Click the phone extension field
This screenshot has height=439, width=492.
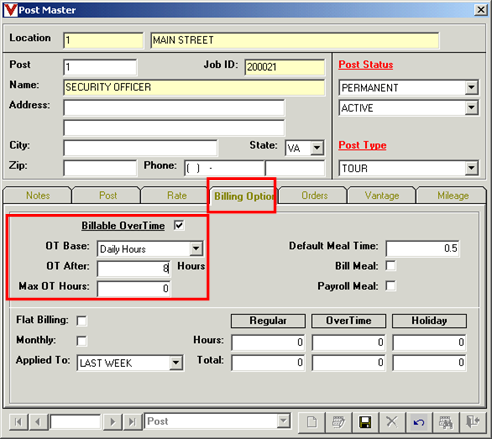pyautogui.click(x=295, y=168)
